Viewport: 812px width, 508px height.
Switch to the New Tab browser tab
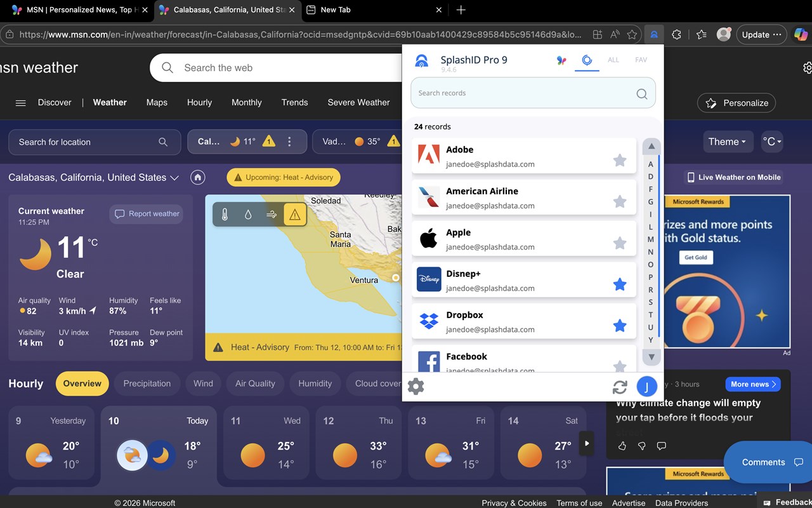[x=374, y=10]
